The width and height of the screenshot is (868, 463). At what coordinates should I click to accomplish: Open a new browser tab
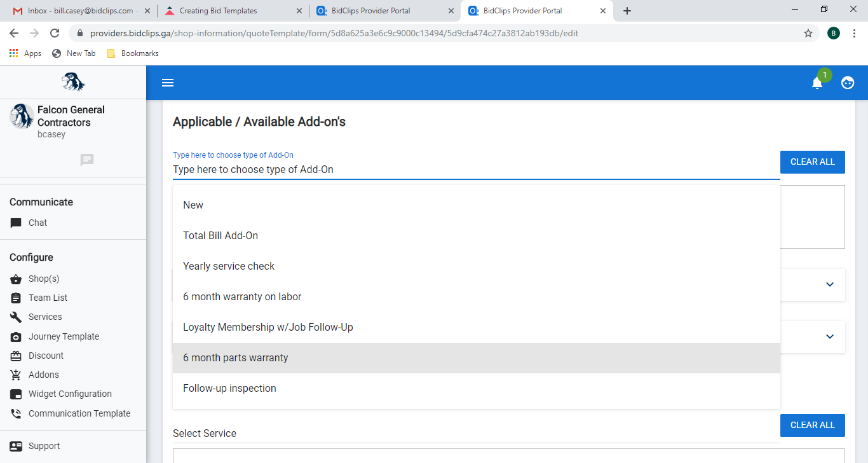(627, 11)
